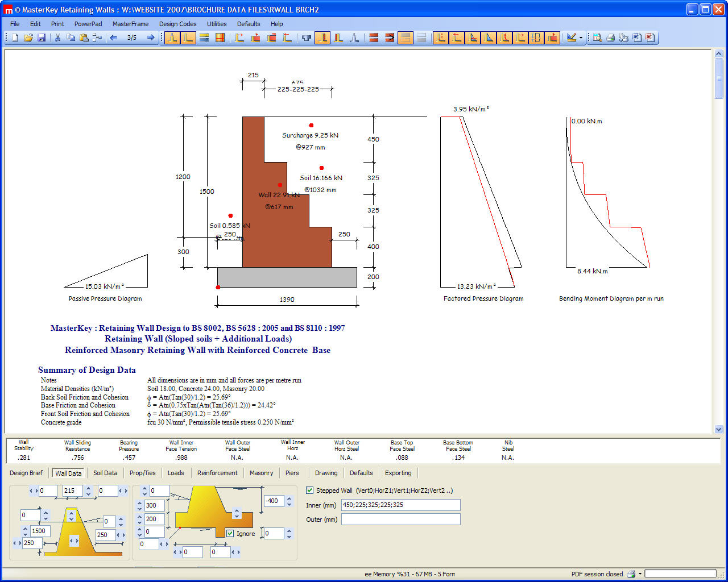
Task: Click the Print Preview magnifier icon
Action: [x=597, y=38]
